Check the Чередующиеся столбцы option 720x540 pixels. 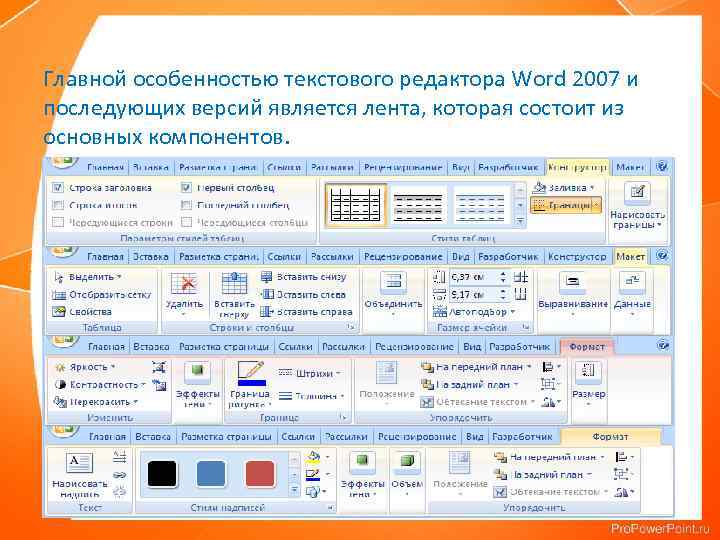point(186,222)
